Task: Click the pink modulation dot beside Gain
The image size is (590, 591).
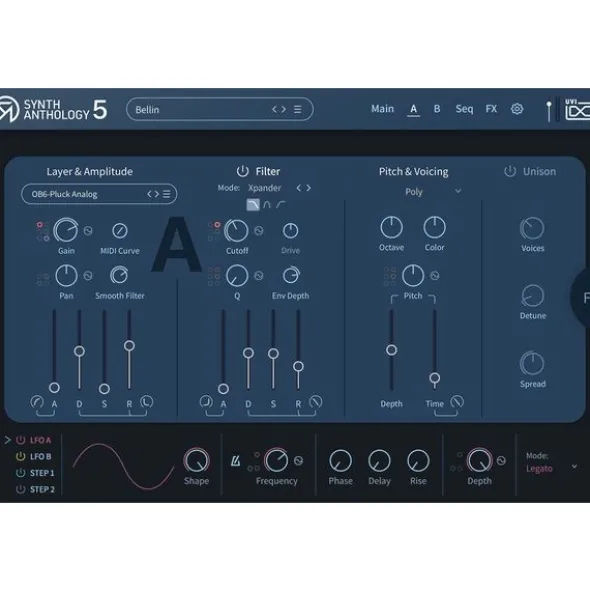Action: coord(39,225)
